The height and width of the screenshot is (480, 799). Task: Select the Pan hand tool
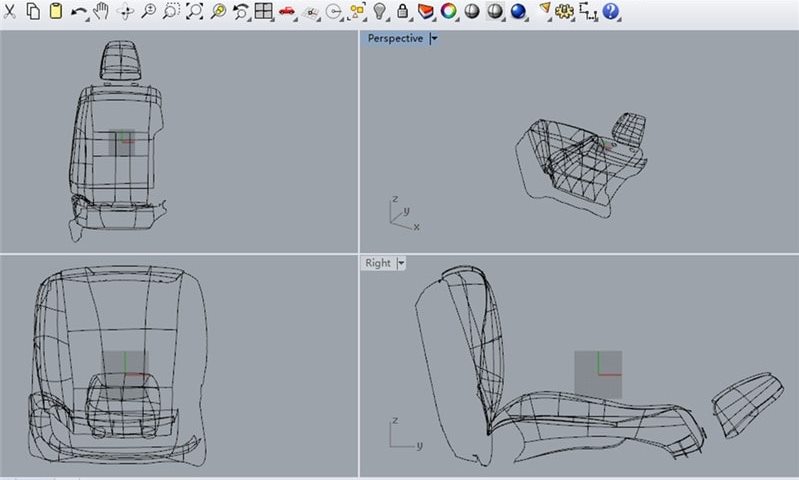point(102,11)
